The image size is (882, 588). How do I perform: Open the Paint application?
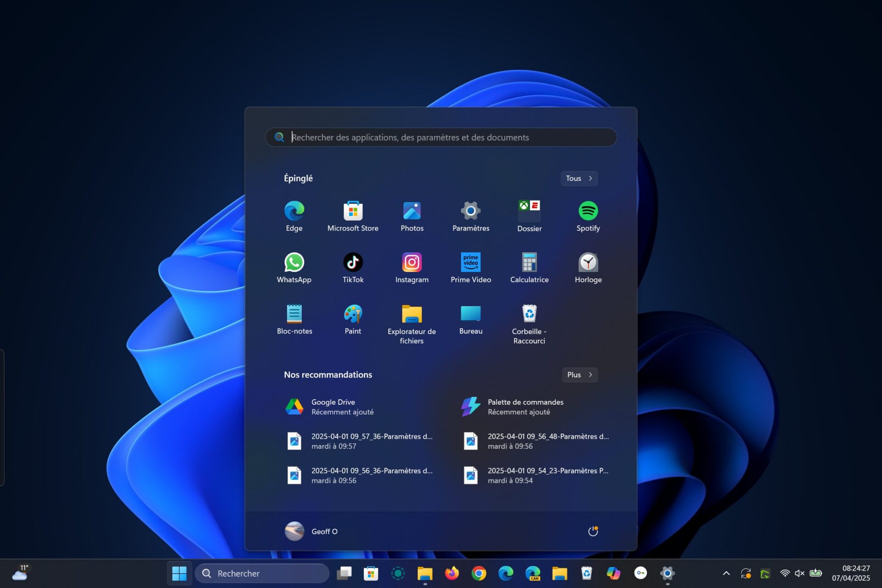(x=353, y=319)
